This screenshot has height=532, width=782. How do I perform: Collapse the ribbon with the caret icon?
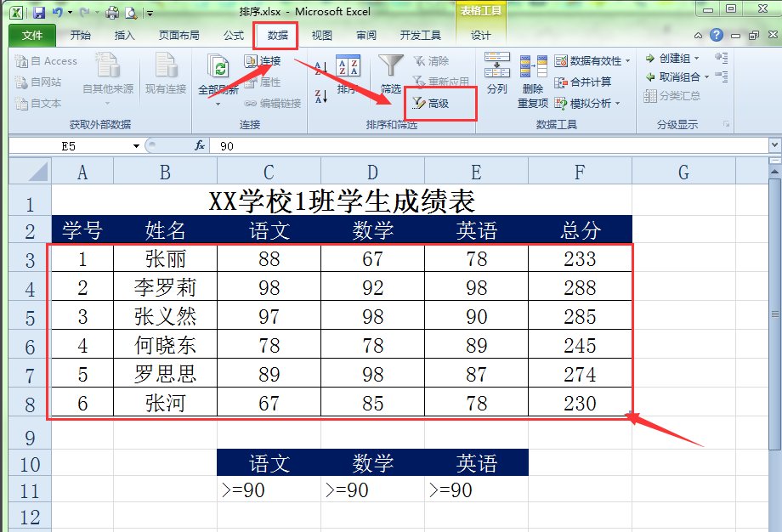pos(698,36)
